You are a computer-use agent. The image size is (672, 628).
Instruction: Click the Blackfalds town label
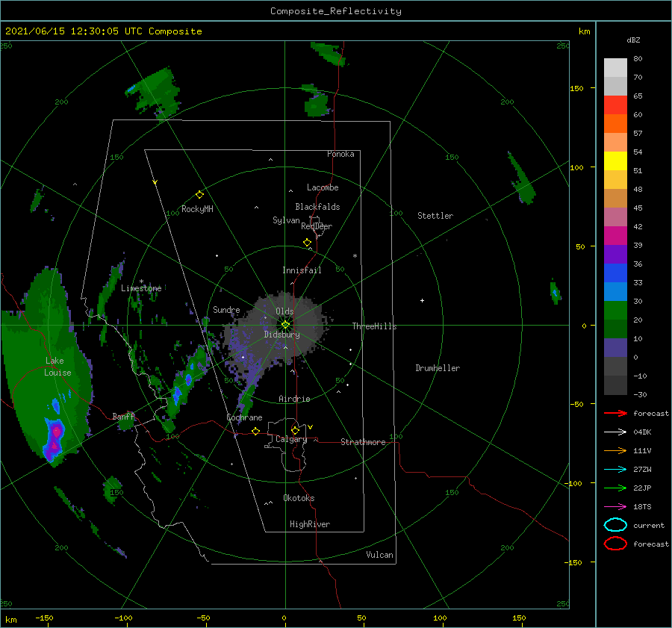click(x=317, y=207)
